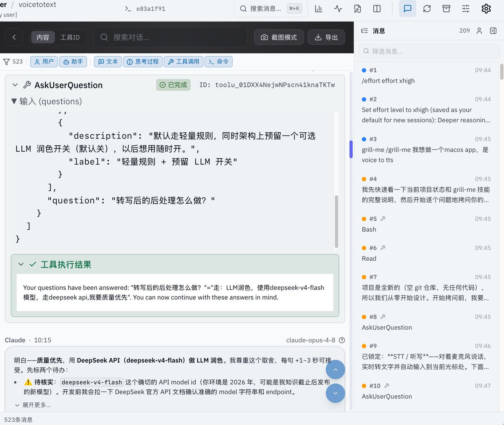The height and width of the screenshot is (425, 504).
Task: Click the deepseek-v4-flash inline code
Action: tap(92, 382)
